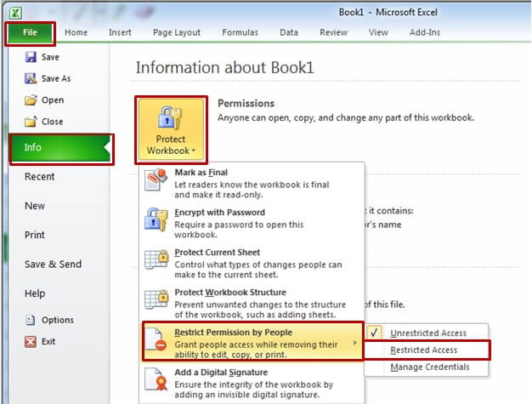Open the Page Layout tab
Viewport: 532px width, 404px height.
[177, 32]
